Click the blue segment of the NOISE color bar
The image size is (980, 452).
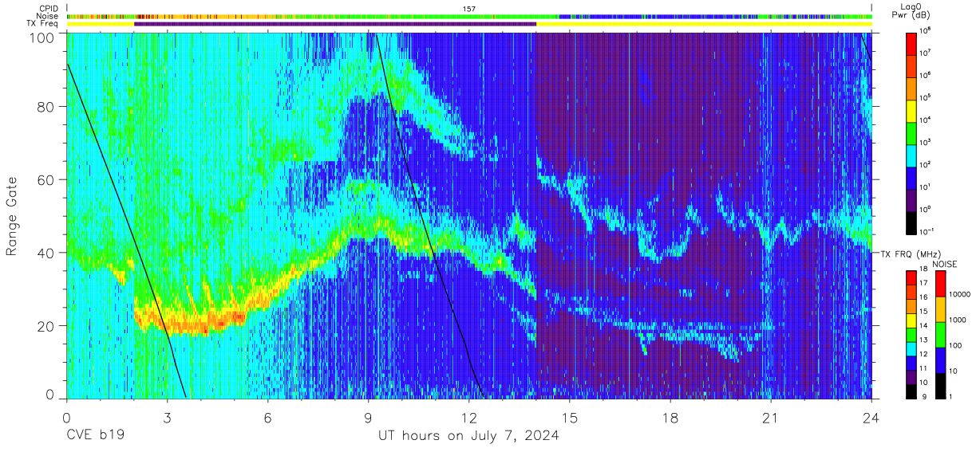pos(940,360)
